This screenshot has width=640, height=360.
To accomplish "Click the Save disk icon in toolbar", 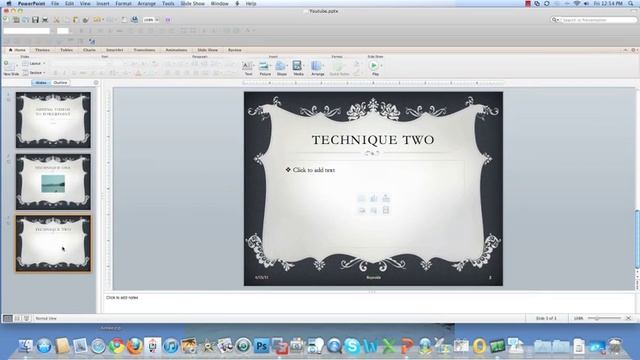I will (35, 20).
